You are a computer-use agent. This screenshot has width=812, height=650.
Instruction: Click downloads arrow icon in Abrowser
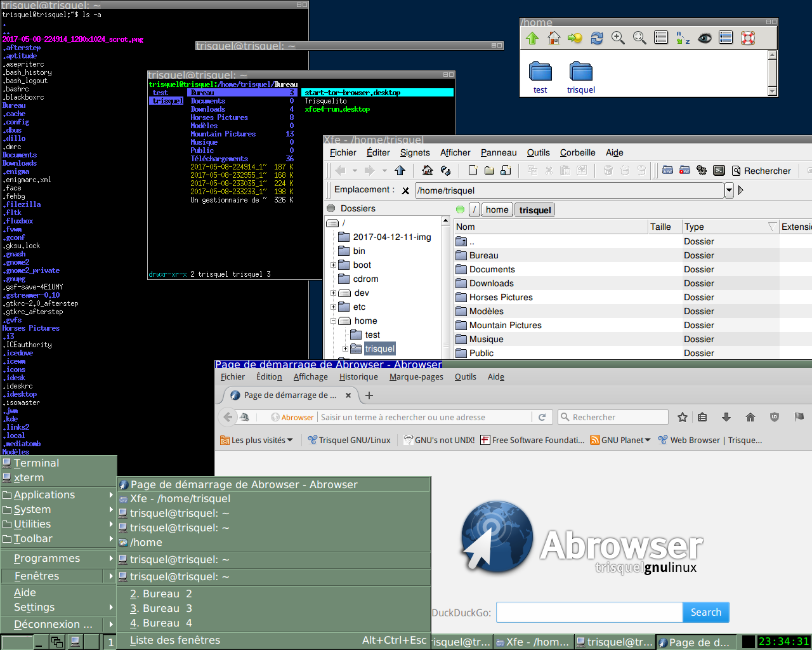point(726,417)
